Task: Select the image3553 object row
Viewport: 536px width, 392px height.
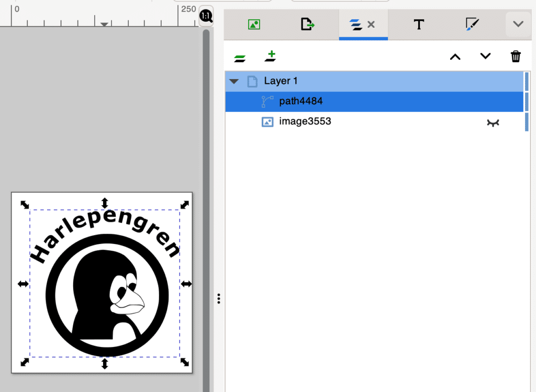Action: (x=305, y=122)
